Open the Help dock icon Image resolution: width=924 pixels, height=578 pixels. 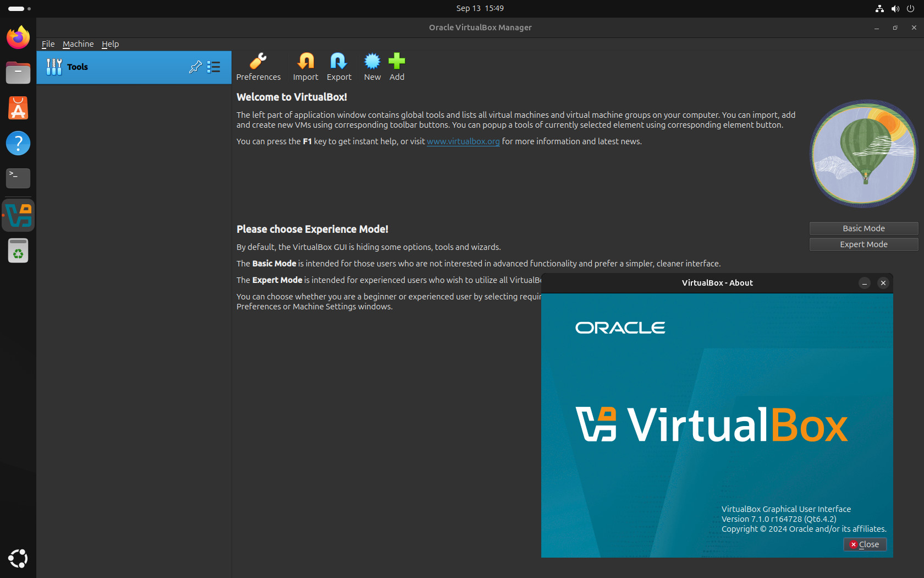[x=18, y=143]
